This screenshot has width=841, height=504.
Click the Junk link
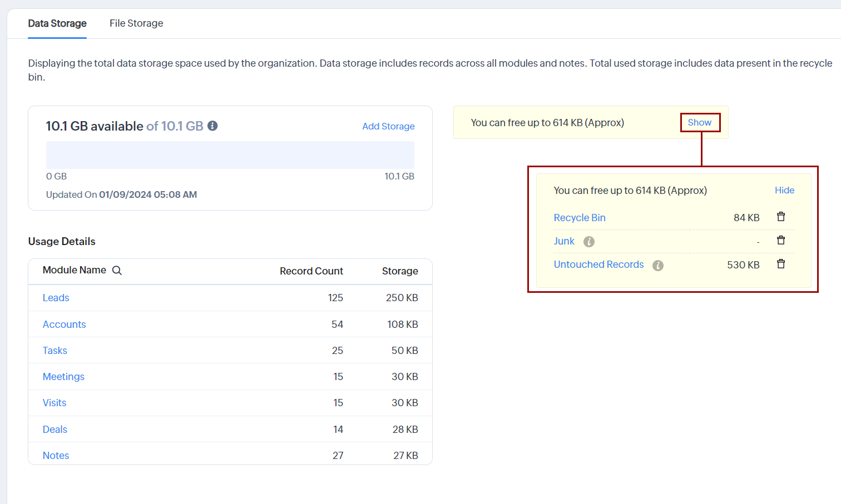point(564,241)
